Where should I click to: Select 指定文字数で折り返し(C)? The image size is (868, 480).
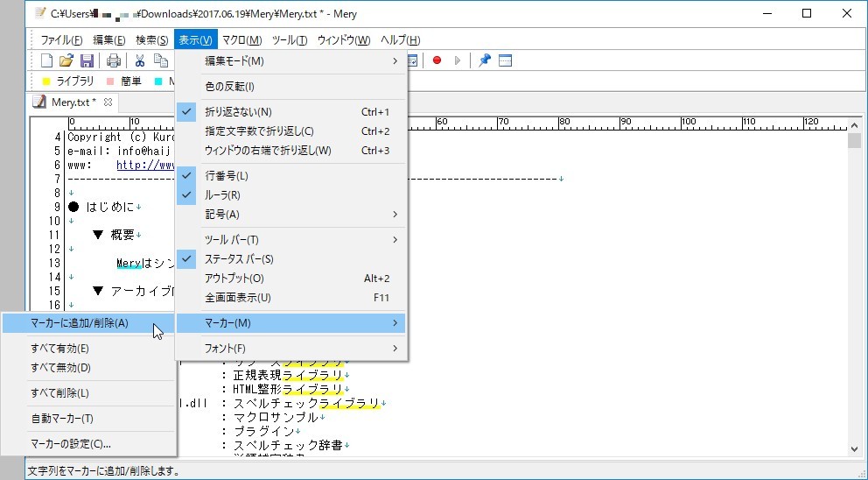pos(290,131)
